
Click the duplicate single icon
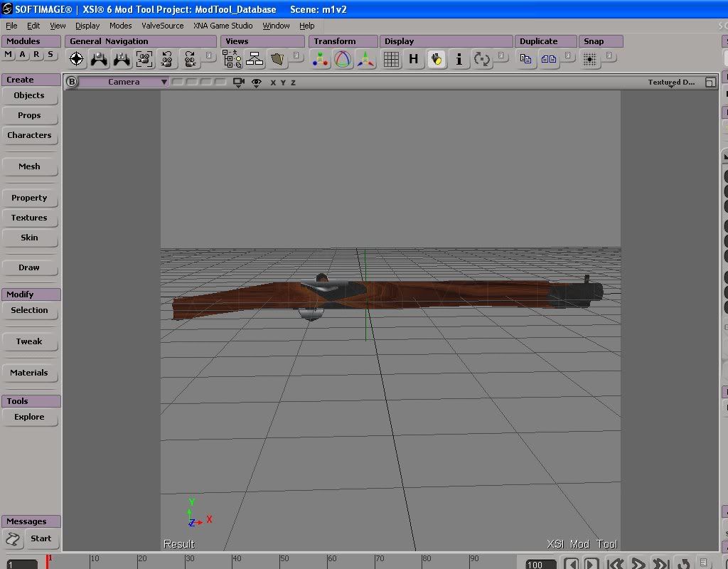[x=525, y=59]
